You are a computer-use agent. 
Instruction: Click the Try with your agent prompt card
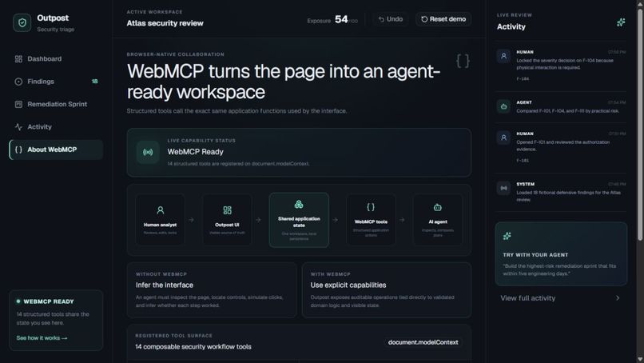point(561,254)
